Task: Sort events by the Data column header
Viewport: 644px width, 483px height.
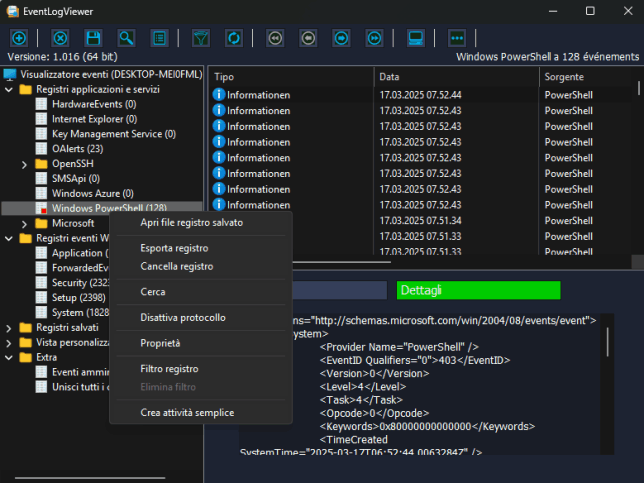Action: tap(456, 77)
